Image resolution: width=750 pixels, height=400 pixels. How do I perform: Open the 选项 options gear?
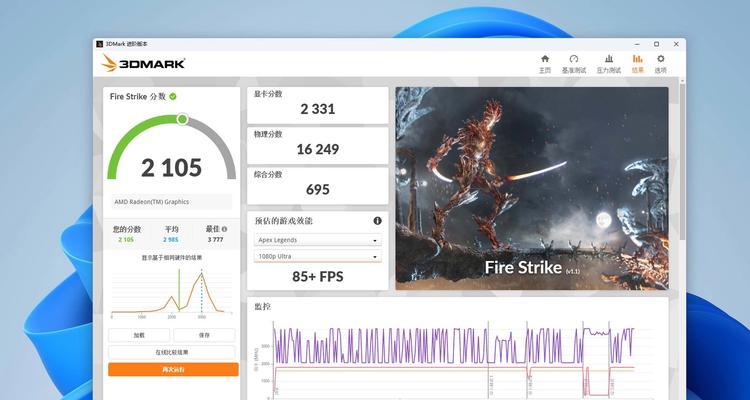click(x=661, y=64)
